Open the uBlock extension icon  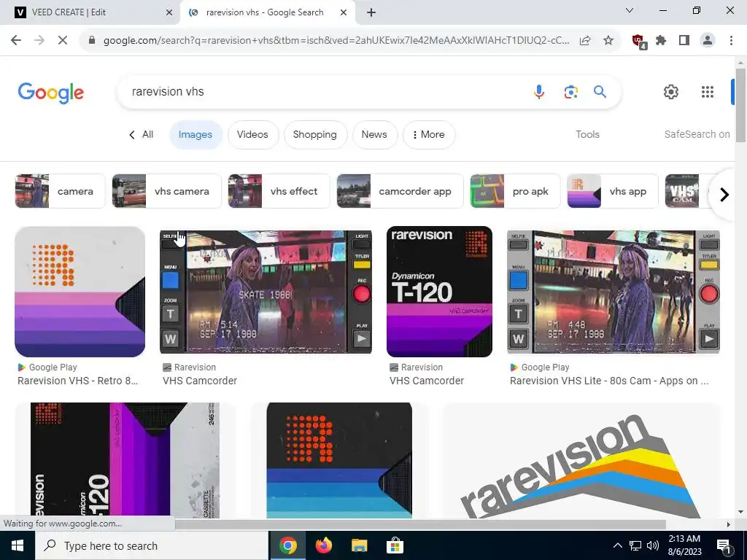click(638, 41)
